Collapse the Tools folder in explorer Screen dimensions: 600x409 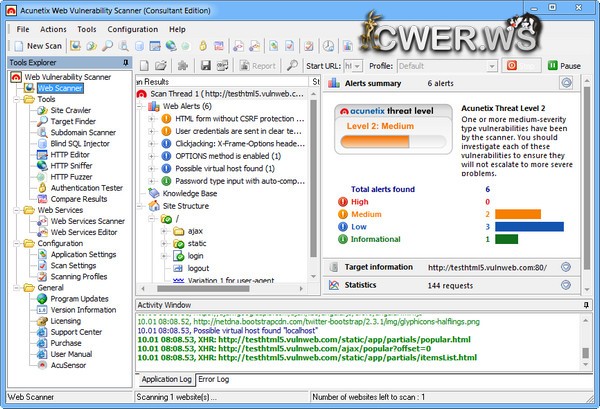[16, 99]
